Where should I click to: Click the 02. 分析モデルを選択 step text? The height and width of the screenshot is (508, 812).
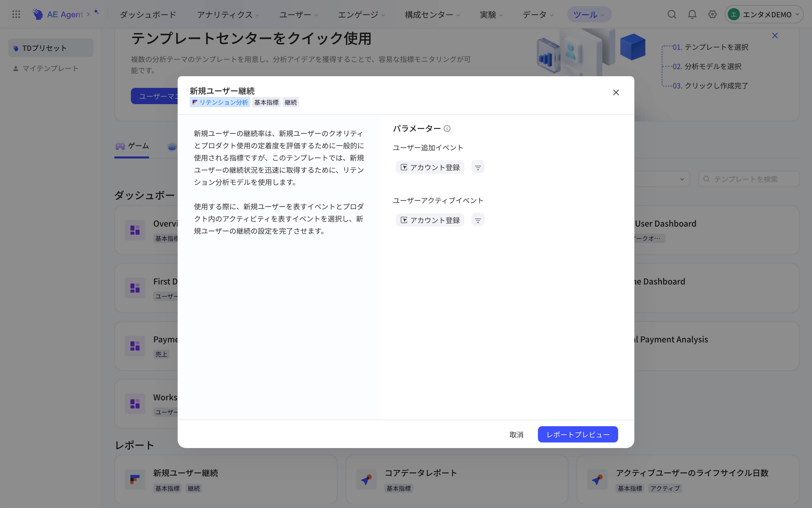click(707, 66)
